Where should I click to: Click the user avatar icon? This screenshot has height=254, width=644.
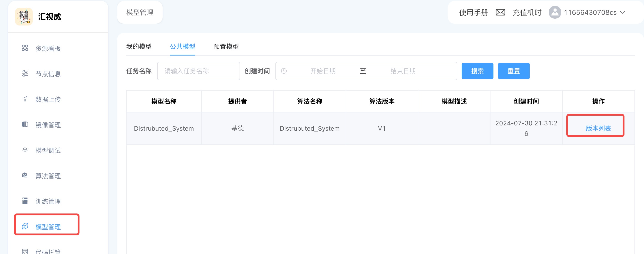[x=555, y=12]
